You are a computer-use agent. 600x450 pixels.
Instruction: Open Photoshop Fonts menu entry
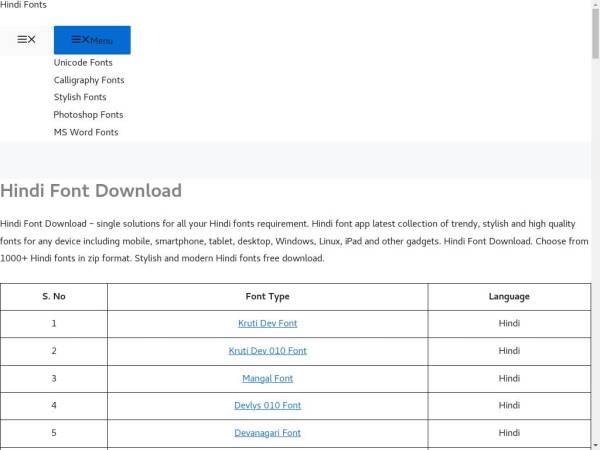click(88, 115)
